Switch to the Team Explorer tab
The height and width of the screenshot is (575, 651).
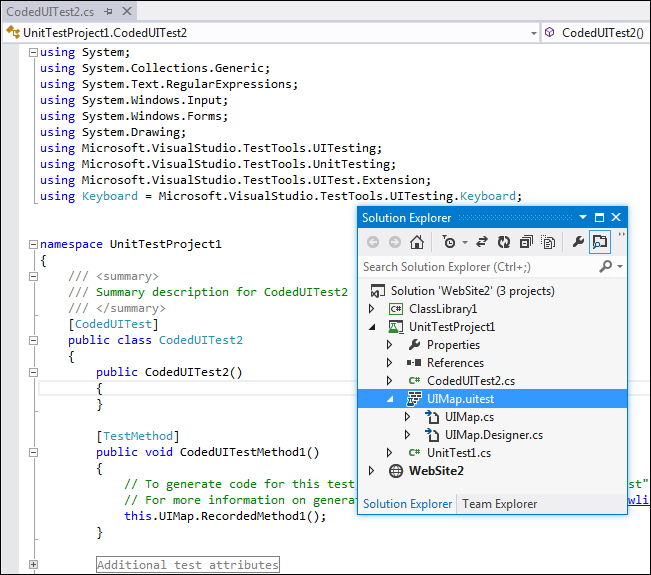click(499, 504)
